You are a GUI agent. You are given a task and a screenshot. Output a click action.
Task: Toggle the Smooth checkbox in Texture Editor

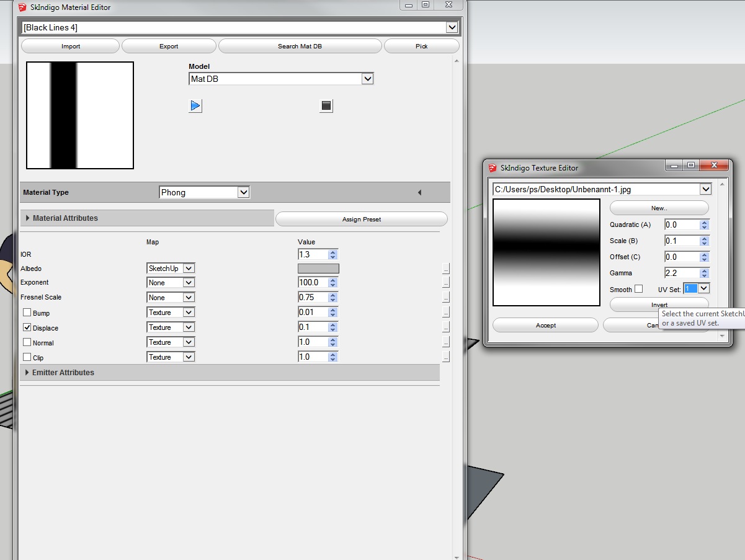[638, 289]
